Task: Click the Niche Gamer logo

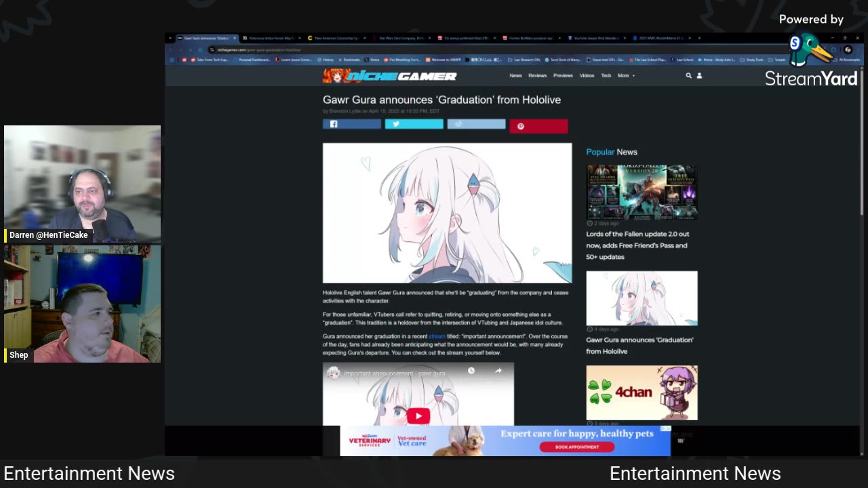Action: point(389,76)
